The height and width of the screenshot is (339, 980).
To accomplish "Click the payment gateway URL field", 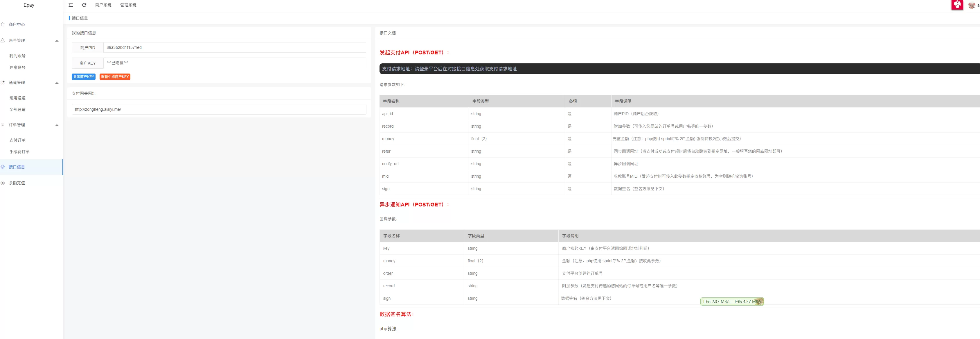I will click(x=219, y=109).
